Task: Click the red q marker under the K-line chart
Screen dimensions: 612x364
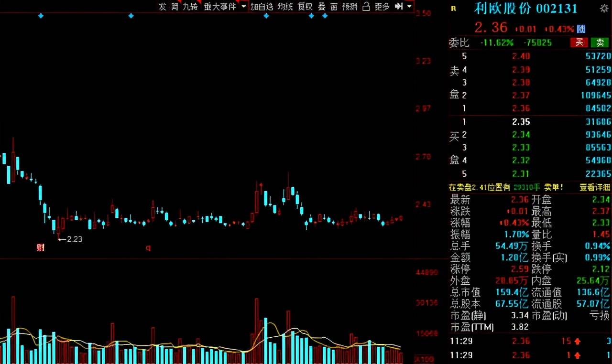Action: click(x=148, y=247)
